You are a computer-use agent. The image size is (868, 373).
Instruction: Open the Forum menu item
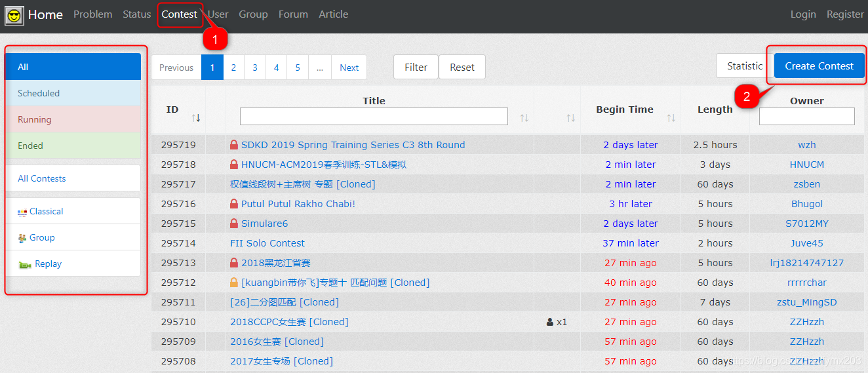(293, 14)
